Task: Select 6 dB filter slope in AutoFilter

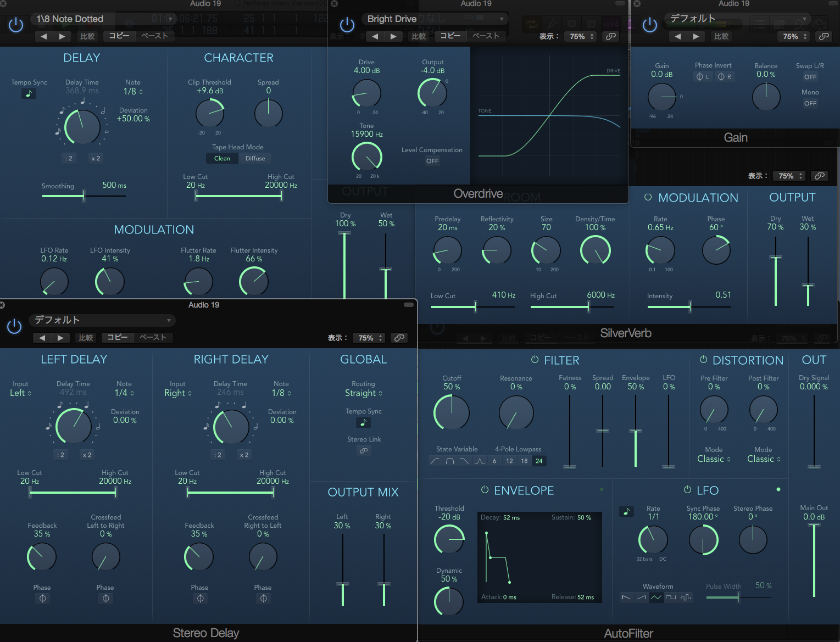Action: 494,461
